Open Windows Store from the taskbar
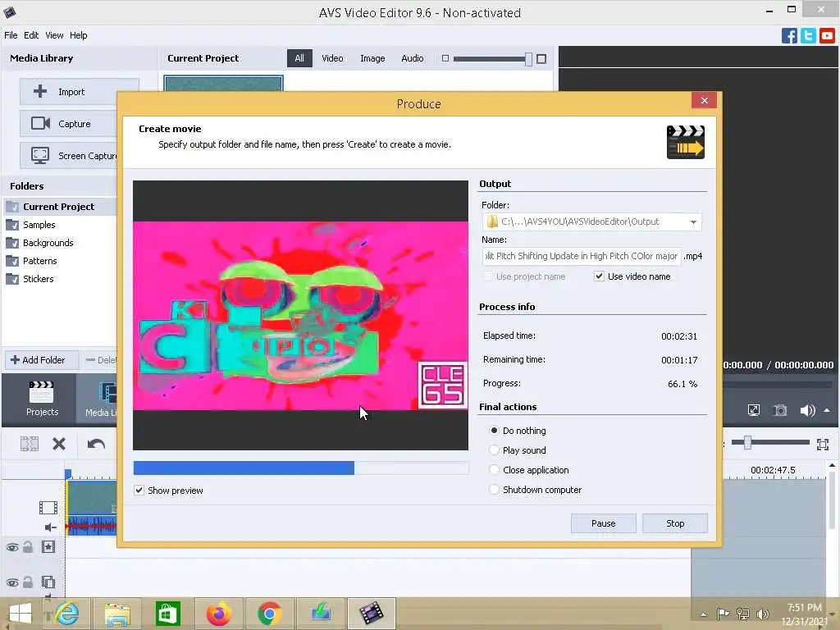The image size is (840, 630). 167,614
